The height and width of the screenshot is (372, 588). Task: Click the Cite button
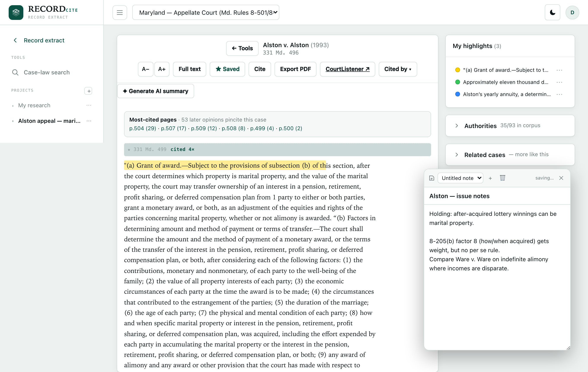(260, 69)
